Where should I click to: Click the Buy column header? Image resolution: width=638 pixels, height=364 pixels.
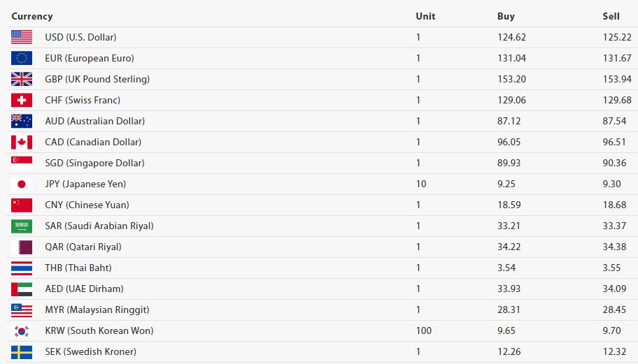(506, 16)
